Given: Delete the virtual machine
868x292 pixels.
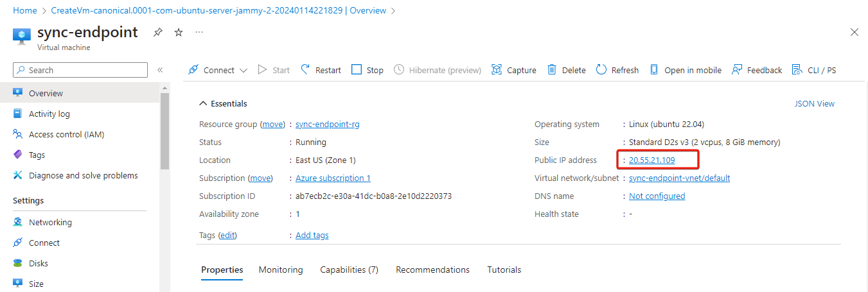Looking at the screenshot, I should click(x=566, y=70).
